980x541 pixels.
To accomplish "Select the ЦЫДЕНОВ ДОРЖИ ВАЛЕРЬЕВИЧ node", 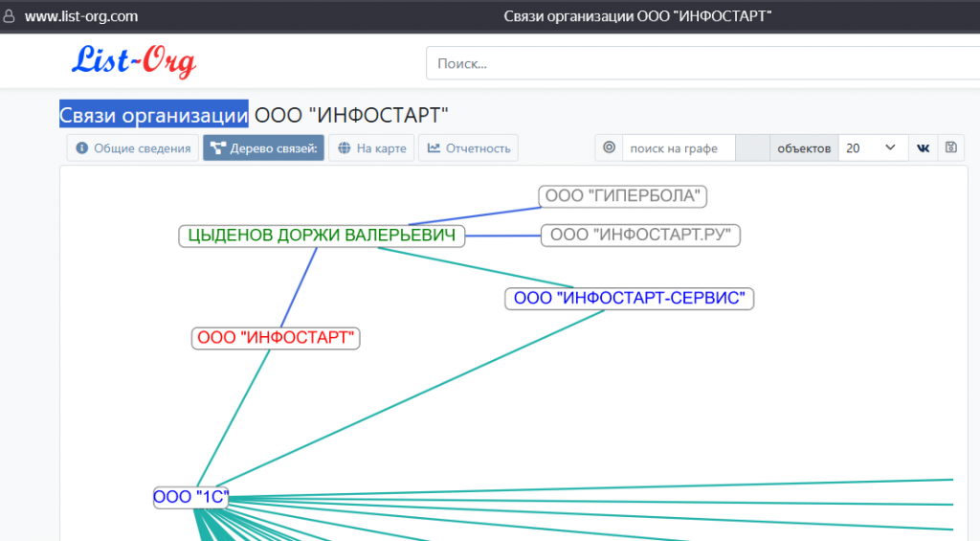I will [x=322, y=236].
